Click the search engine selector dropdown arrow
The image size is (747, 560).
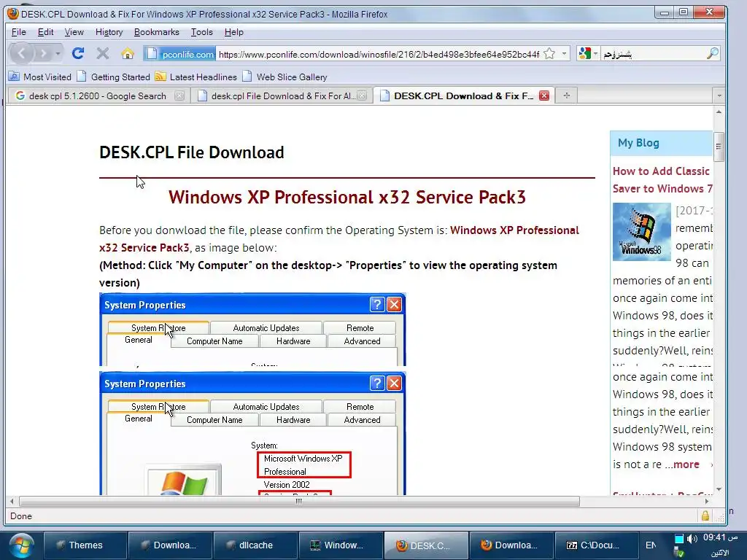pos(595,54)
